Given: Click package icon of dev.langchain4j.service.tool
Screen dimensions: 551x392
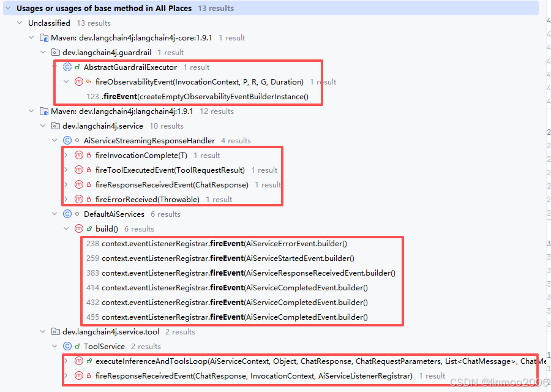Looking at the screenshot, I should (x=56, y=331).
